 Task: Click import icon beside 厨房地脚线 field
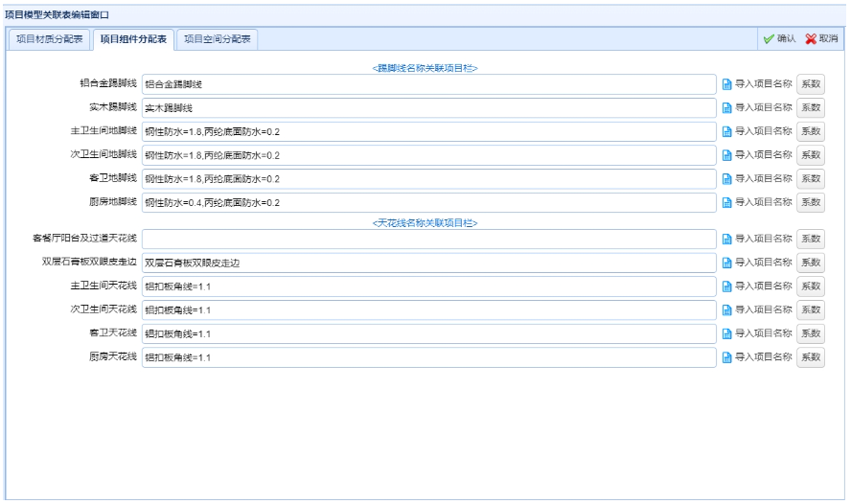pos(727,202)
